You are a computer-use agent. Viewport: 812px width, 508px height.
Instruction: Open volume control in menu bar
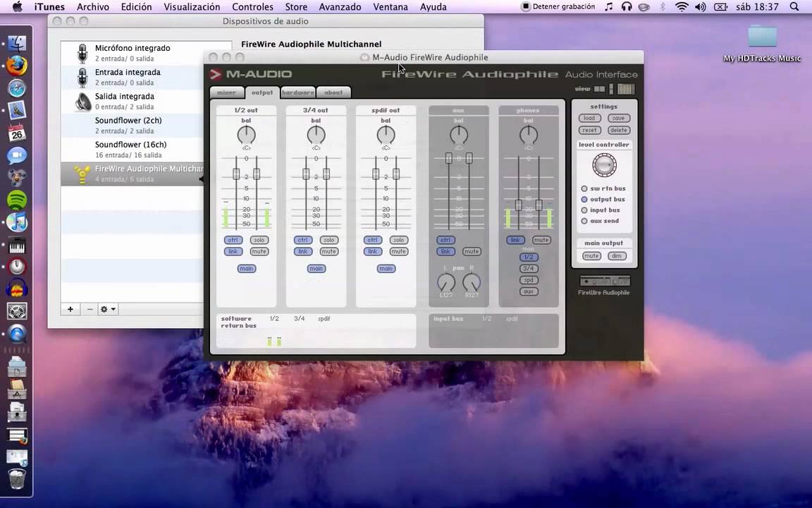pos(700,7)
